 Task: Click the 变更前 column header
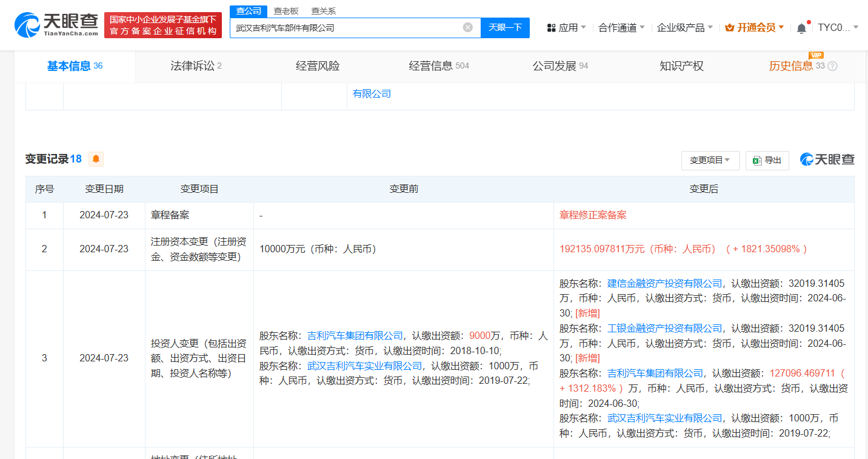[x=404, y=189]
